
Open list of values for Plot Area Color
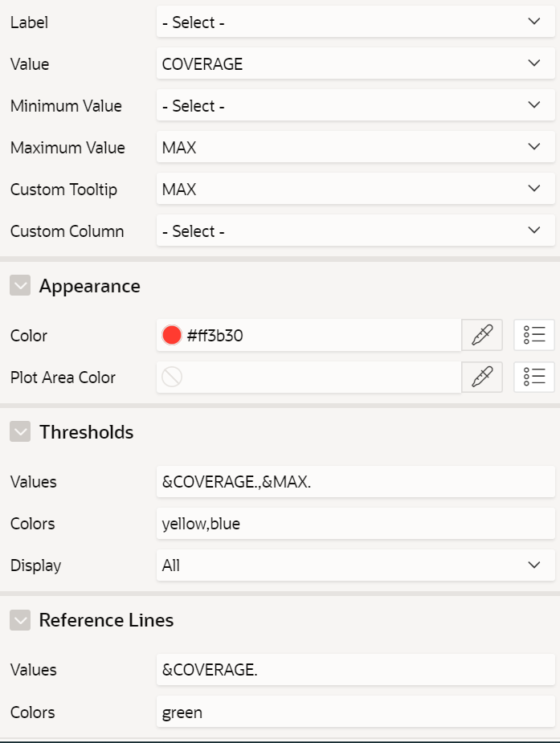(533, 378)
